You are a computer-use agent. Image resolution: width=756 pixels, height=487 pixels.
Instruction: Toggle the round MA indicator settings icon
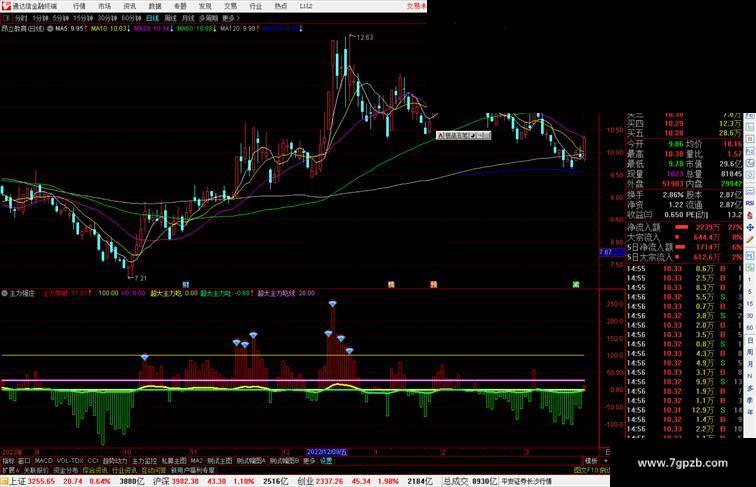click(x=50, y=29)
